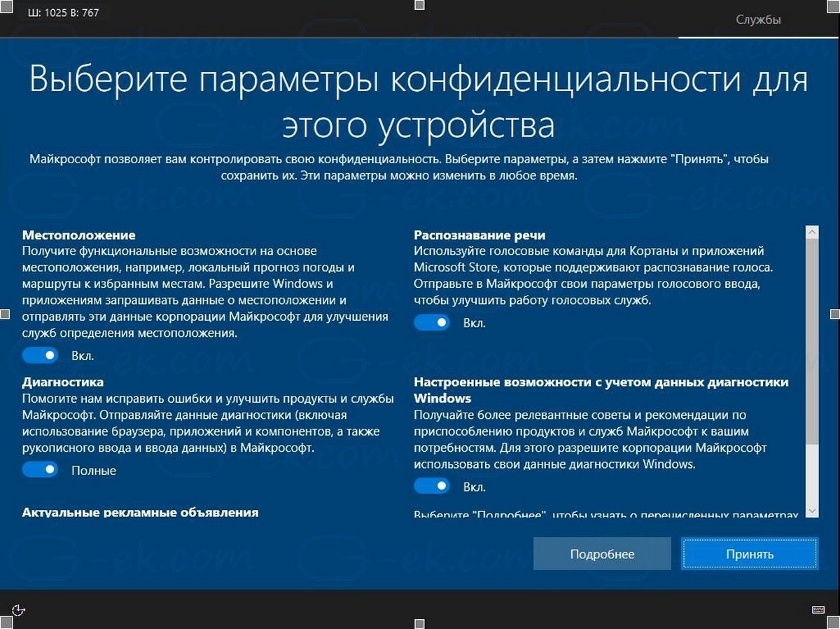
Task: Click Настроенные возможности с учетом данных heading
Action: (x=601, y=389)
